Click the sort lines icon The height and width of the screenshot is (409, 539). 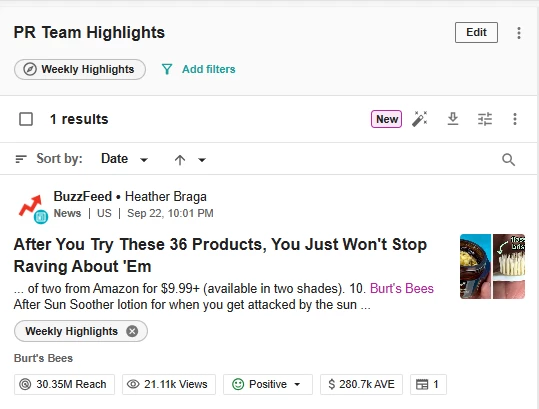tap(21, 159)
